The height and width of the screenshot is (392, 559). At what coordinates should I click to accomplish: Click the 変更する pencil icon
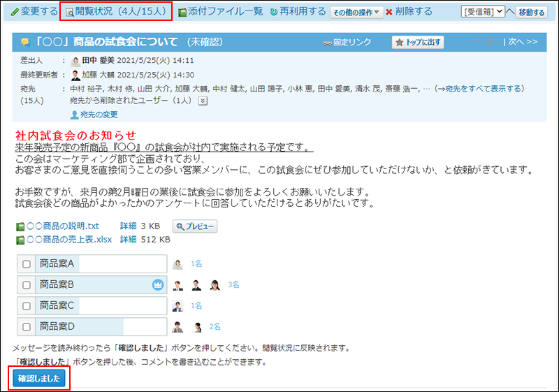point(15,12)
